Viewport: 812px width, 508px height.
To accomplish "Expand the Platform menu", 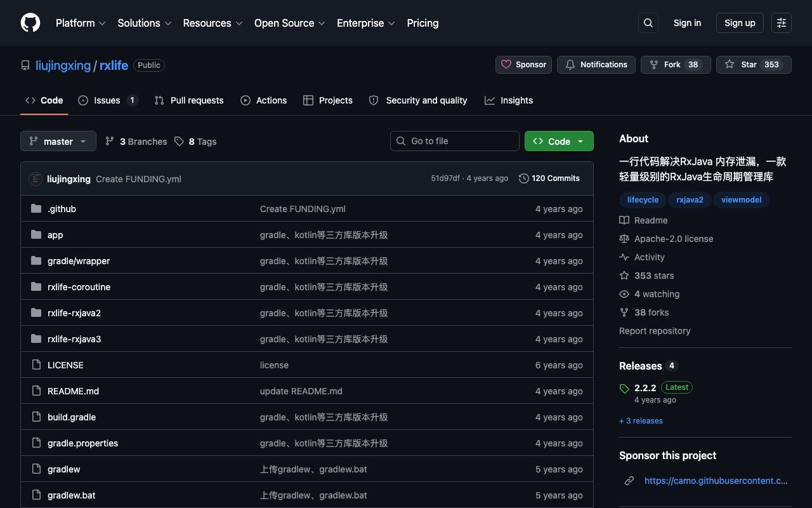I will pyautogui.click(x=81, y=23).
